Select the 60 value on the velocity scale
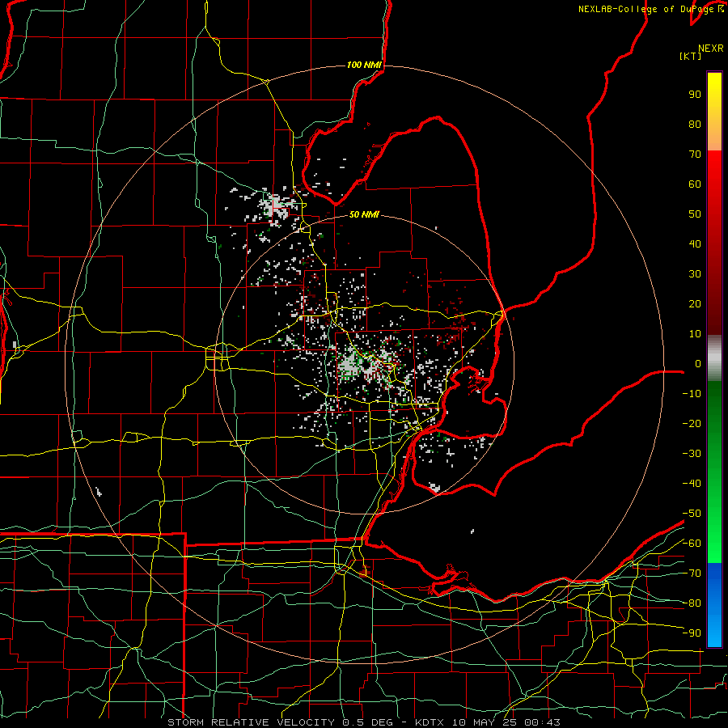 (x=695, y=184)
